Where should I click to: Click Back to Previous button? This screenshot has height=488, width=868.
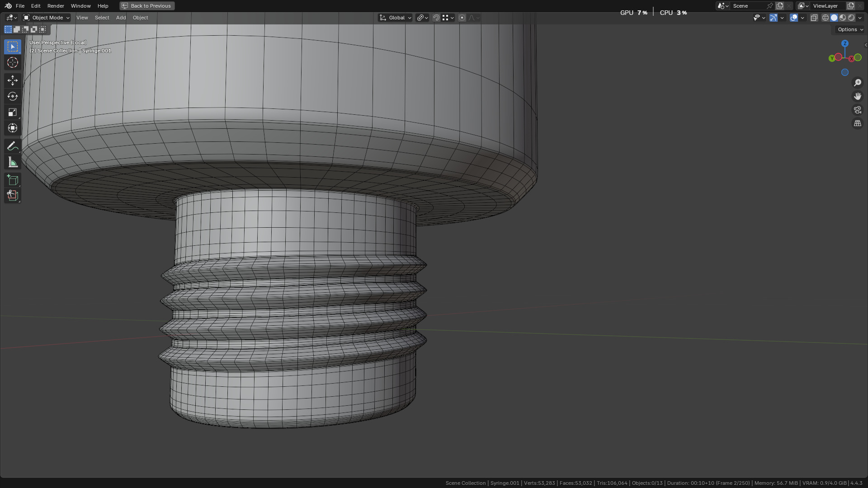[x=147, y=6]
